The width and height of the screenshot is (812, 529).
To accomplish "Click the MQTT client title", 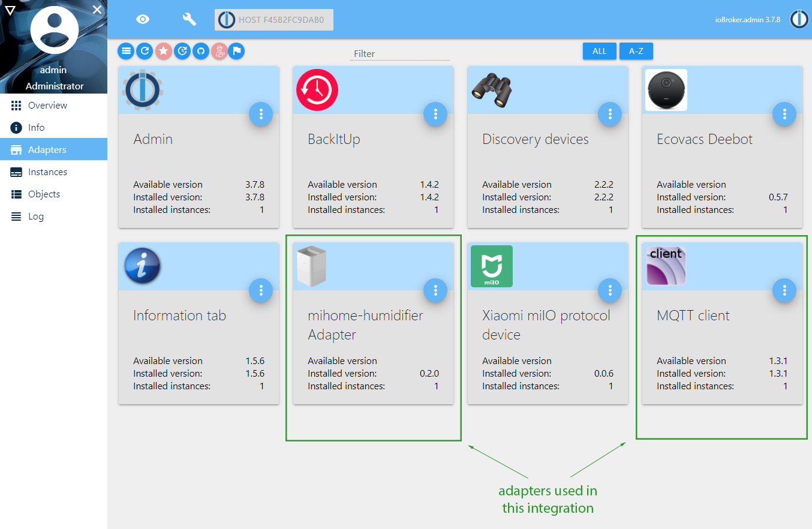I will (693, 315).
